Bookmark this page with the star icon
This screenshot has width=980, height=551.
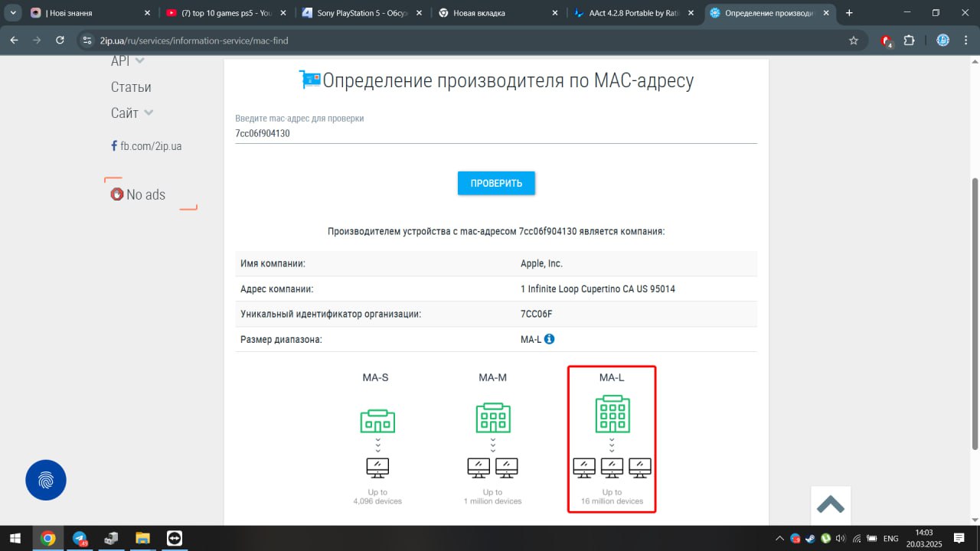(854, 41)
